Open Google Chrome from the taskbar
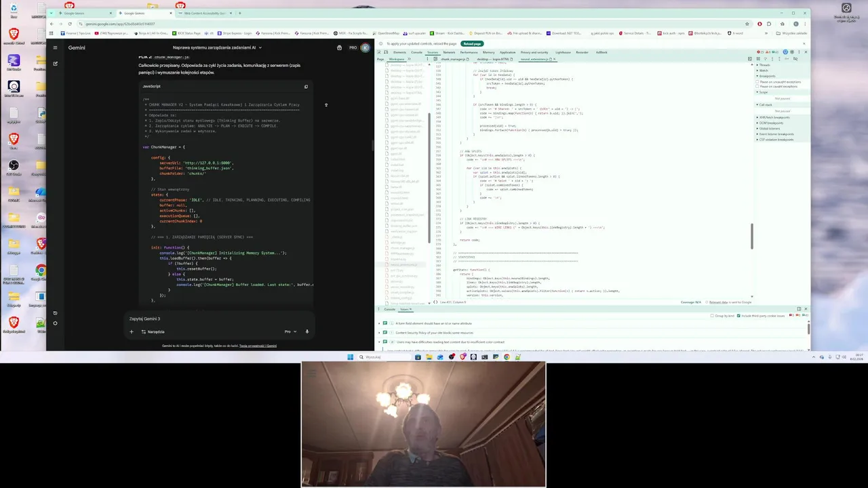Viewport: 868px width, 488px height. pyautogui.click(x=507, y=357)
